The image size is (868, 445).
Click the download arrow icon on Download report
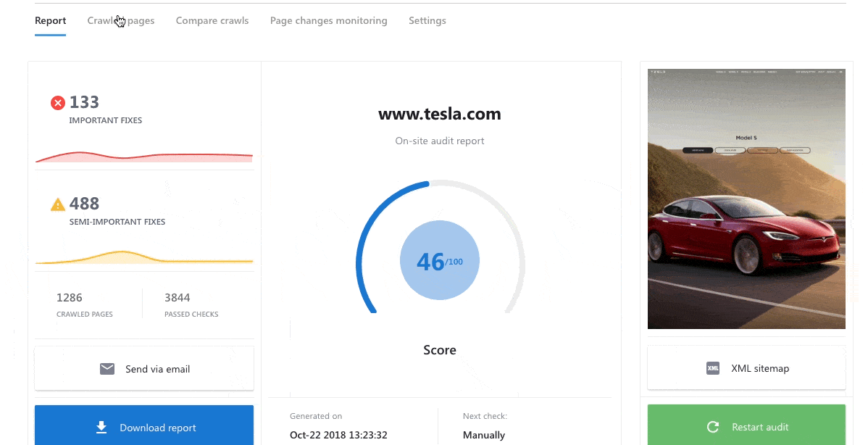click(x=101, y=428)
